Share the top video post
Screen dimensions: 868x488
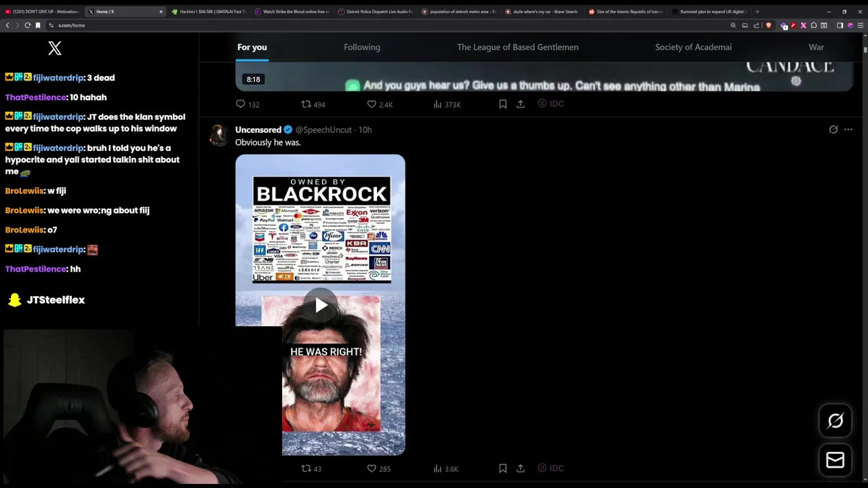click(x=521, y=104)
